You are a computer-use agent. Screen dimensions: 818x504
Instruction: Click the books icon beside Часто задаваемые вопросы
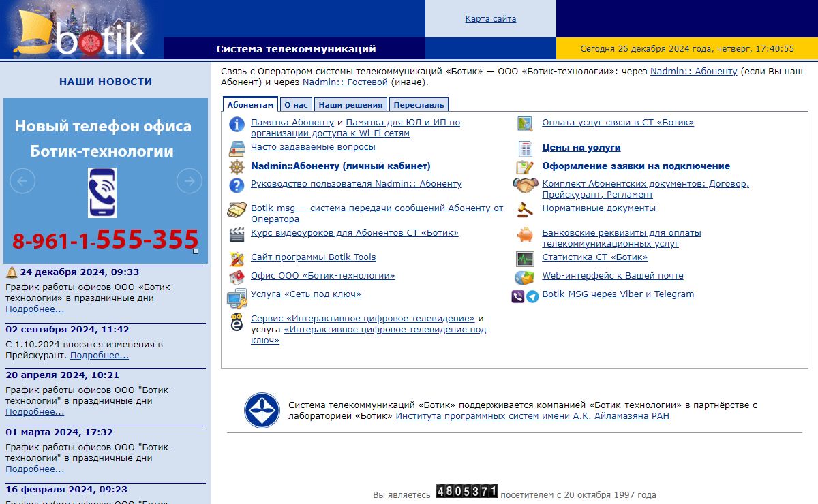tap(237, 148)
